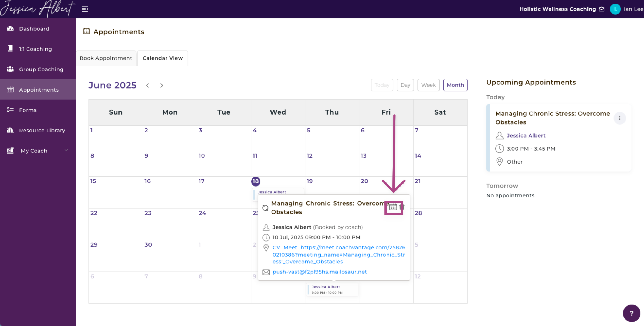Click the Ian Lee user name
The height and width of the screenshot is (326, 644).
coord(633,9)
